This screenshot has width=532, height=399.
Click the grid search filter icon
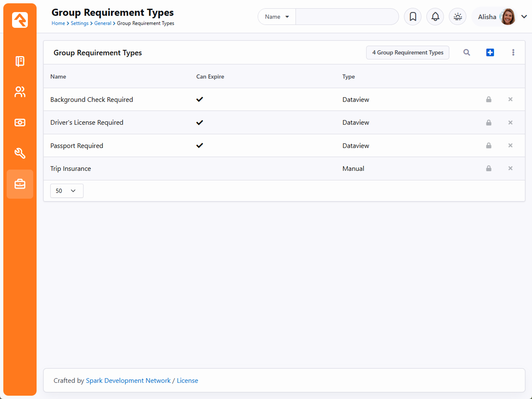pos(467,52)
